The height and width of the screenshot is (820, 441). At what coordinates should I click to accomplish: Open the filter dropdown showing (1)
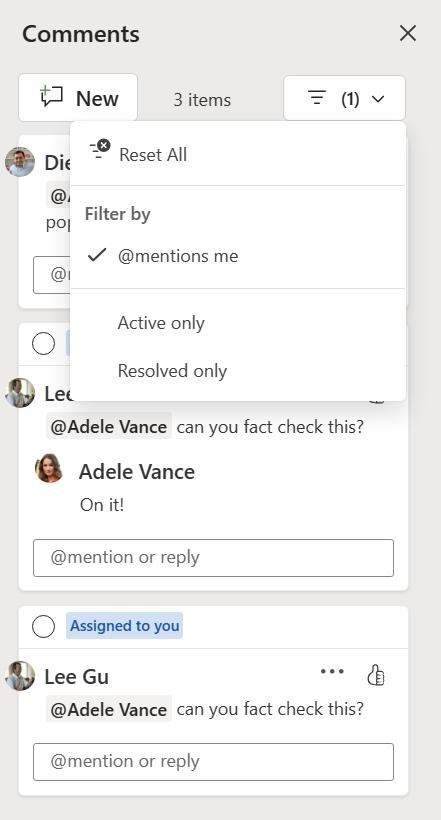(x=344, y=98)
